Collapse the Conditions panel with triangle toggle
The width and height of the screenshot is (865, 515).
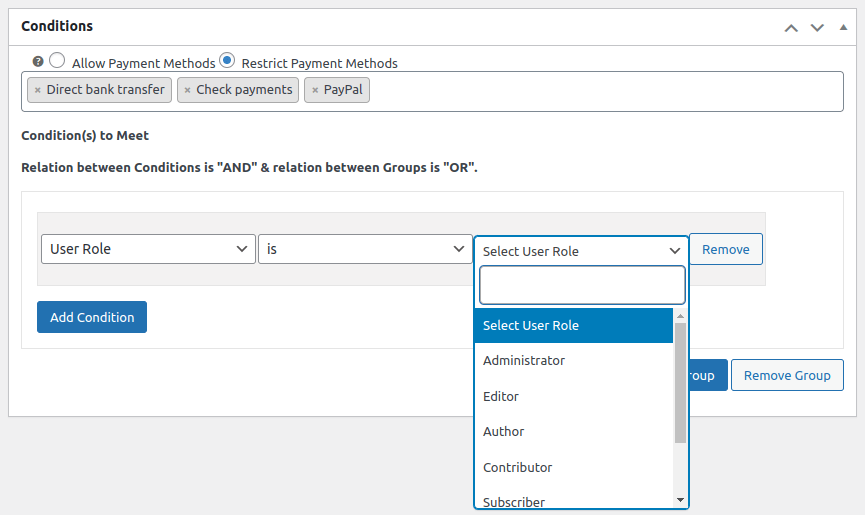coord(843,27)
